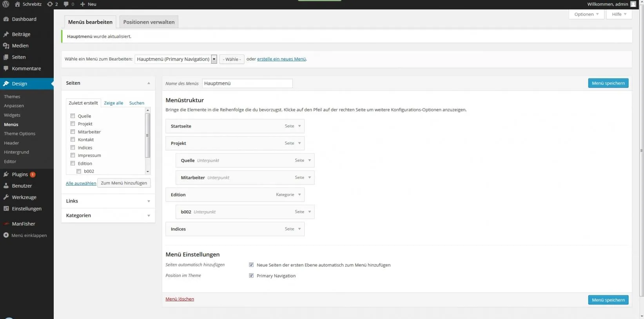Open the menu selection dropdown Hauptmenü
This screenshot has height=319, width=644.
click(x=176, y=59)
